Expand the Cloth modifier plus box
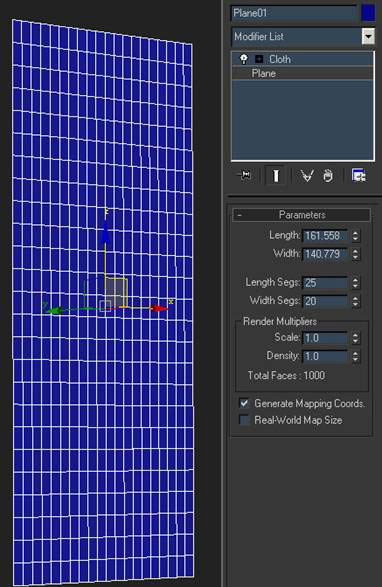This screenshot has height=587, width=382. click(259, 59)
